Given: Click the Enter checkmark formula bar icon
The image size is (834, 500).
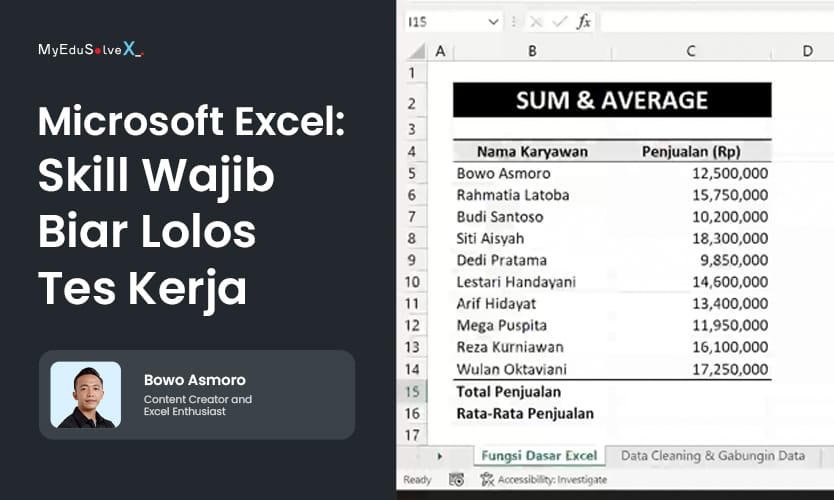Looking at the screenshot, I should [559, 22].
